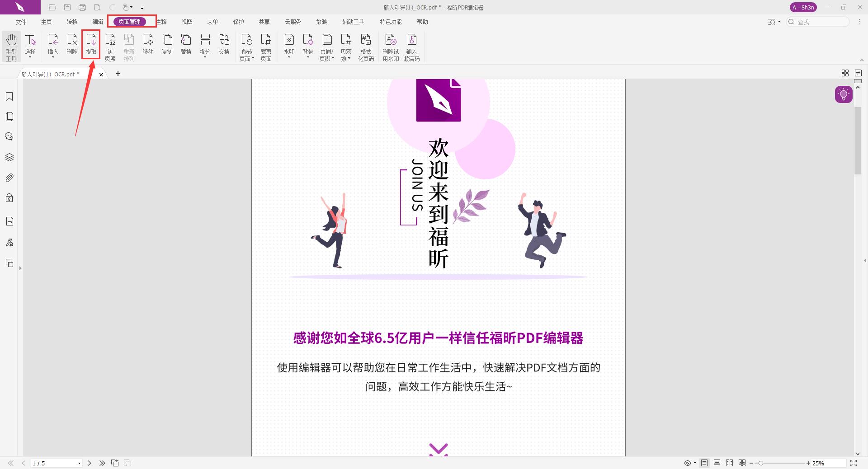Open the Bookmarks panel in left sidebar
868x469 pixels.
tap(9, 96)
